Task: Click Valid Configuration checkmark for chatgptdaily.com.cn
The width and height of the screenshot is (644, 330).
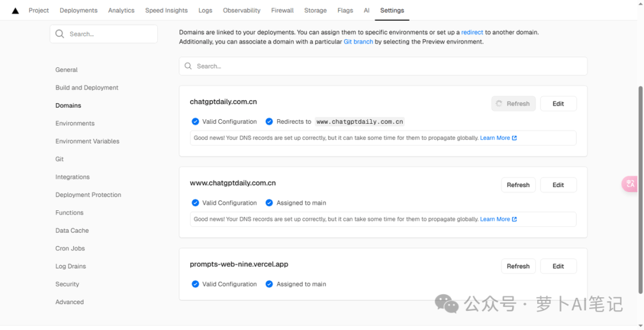Action: click(196, 122)
